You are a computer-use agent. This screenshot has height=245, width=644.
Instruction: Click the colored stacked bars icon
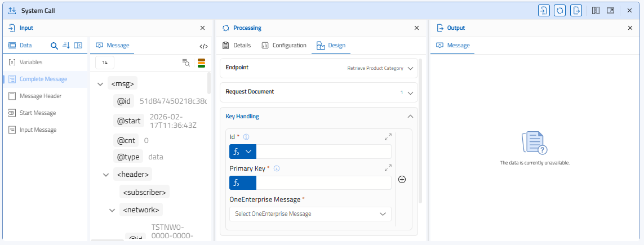click(x=201, y=63)
